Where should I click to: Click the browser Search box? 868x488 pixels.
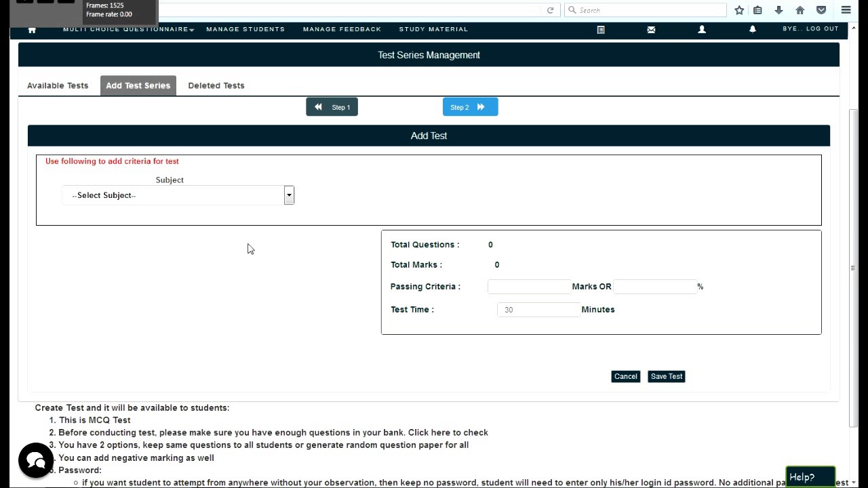(x=646, y=10)
